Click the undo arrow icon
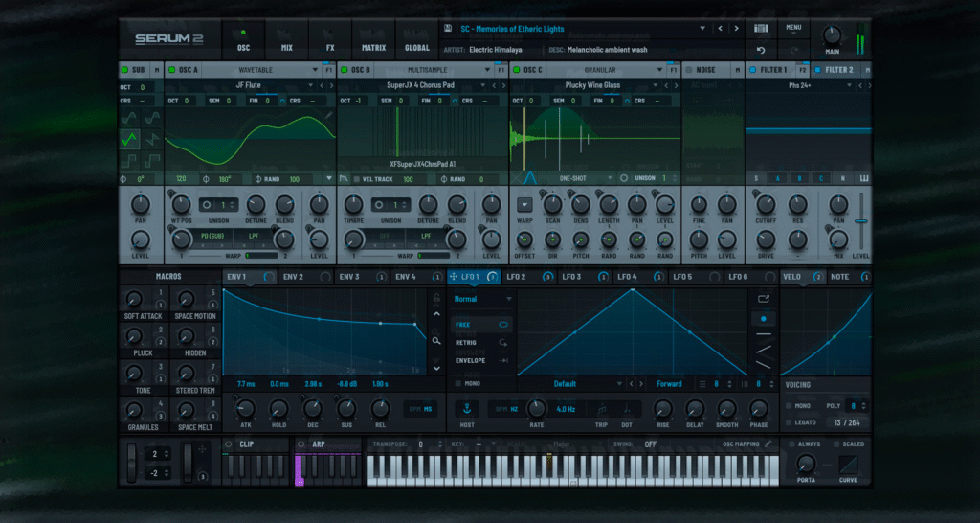 [761, 50]
